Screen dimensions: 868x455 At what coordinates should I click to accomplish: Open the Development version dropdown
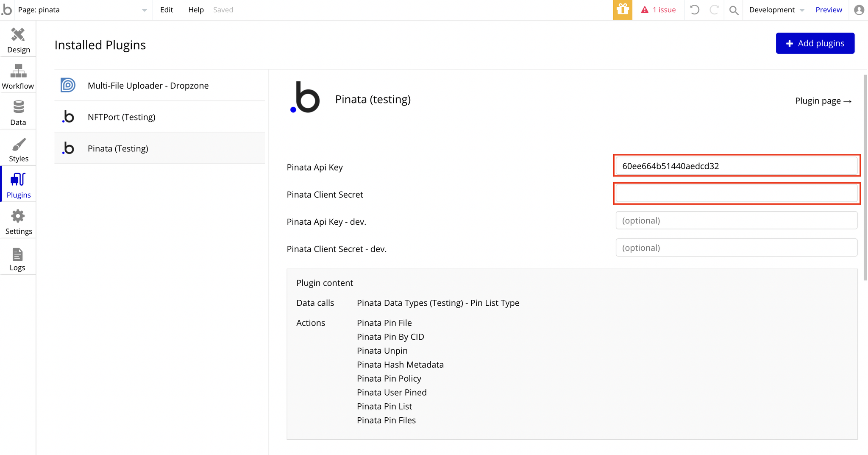click(776, 10)
